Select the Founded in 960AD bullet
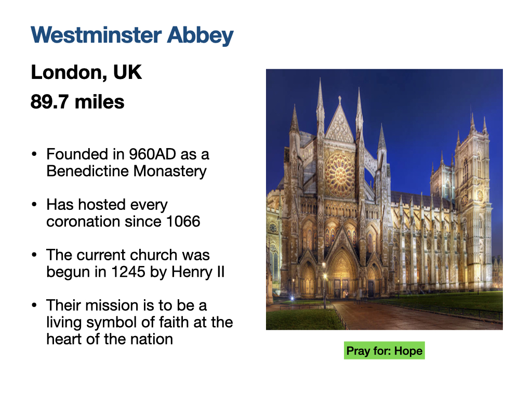The image size is (532, 399). point(128,163)
